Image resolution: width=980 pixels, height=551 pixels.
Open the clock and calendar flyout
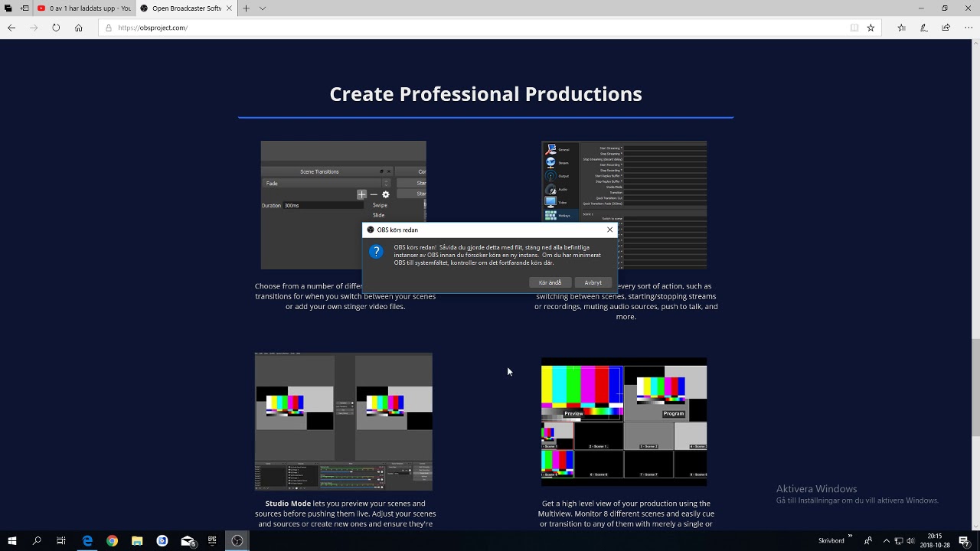(935, 541)
